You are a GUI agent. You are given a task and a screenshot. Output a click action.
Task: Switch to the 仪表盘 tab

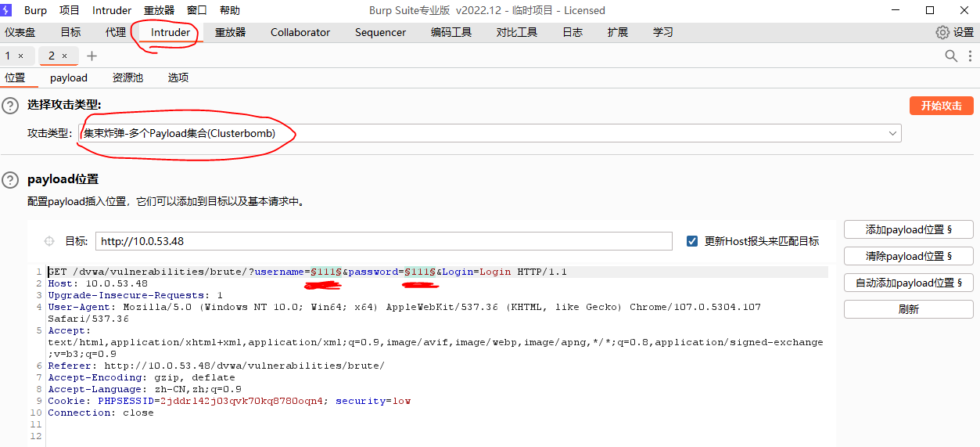coord(20,32)
